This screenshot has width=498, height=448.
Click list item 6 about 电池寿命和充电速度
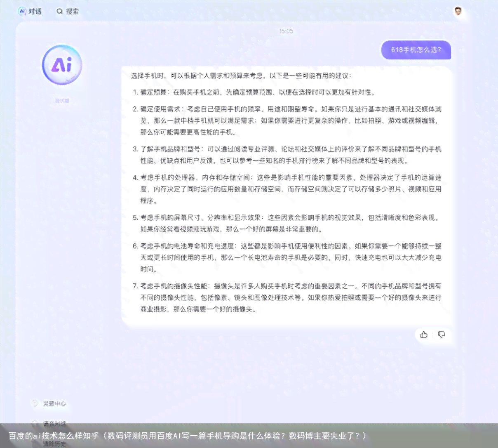(x=287, y=257)
